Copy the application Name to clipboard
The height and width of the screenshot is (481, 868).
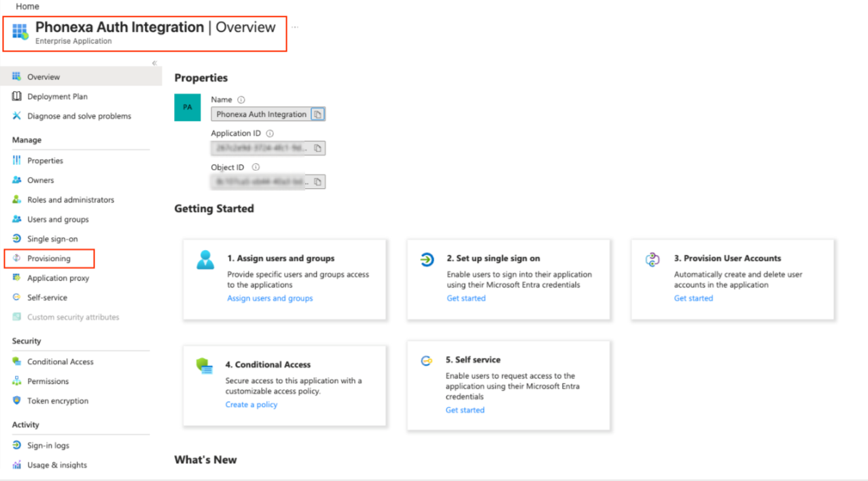click(x=317, y=114)
